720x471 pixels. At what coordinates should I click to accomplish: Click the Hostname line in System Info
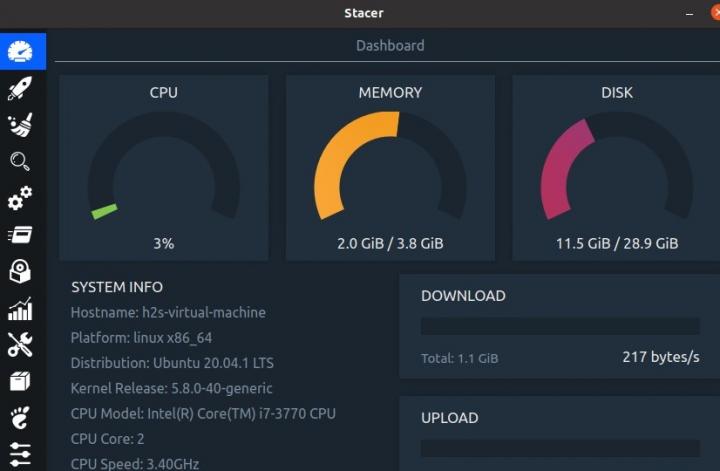pyautogui.click(x=168, y=312)
